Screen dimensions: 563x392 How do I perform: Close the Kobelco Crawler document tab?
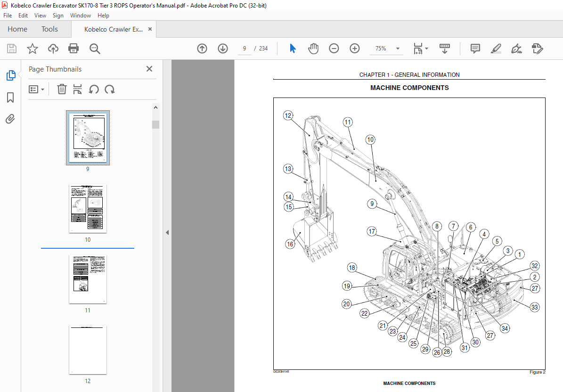150,29
